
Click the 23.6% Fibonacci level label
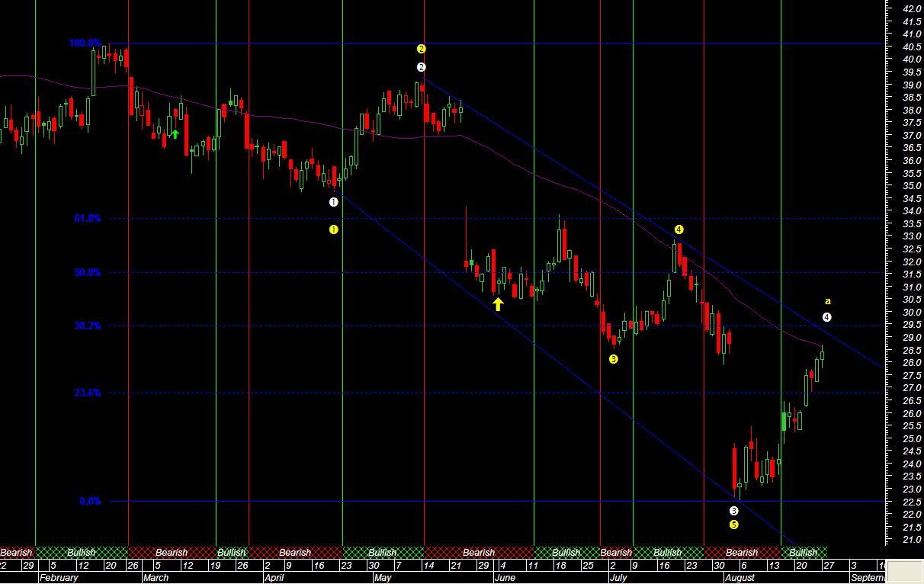(x=88, y=393)
